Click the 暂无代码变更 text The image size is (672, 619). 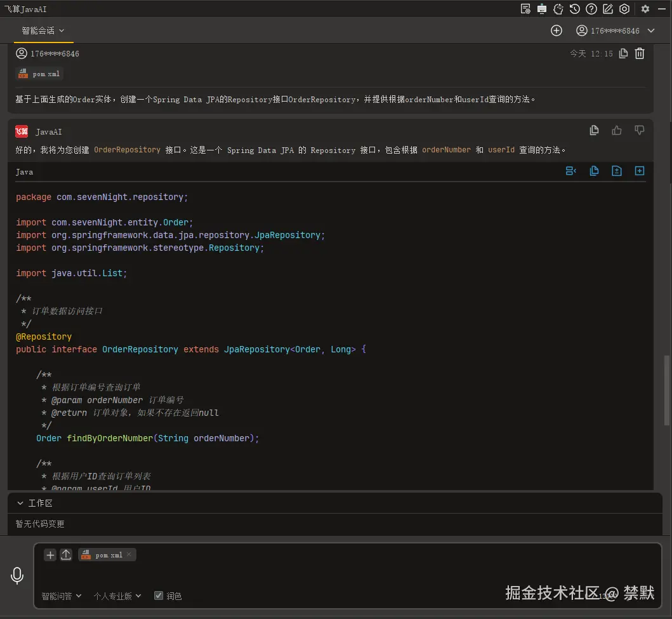40,524
